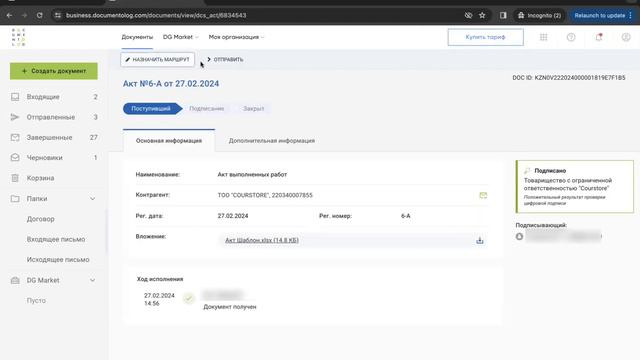640x360 pixels.
Task: Go back with browser back arrow
Action: point(9,16)
